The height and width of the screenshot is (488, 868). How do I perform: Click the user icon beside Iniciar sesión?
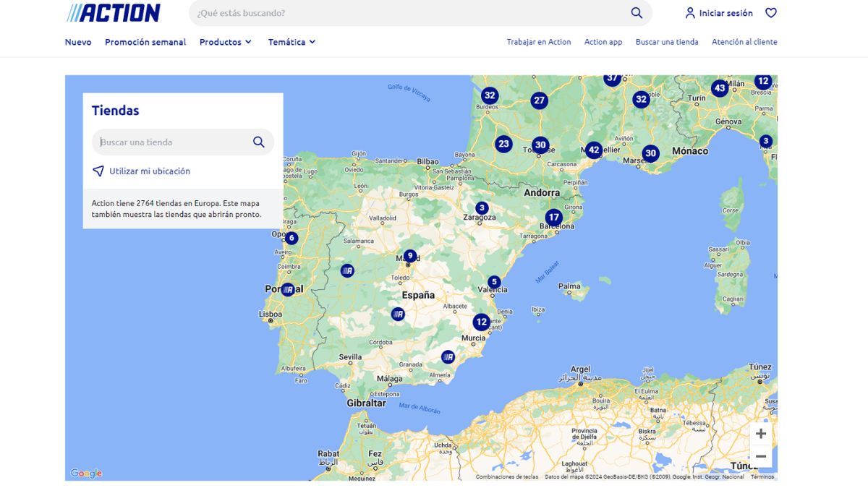690,13
